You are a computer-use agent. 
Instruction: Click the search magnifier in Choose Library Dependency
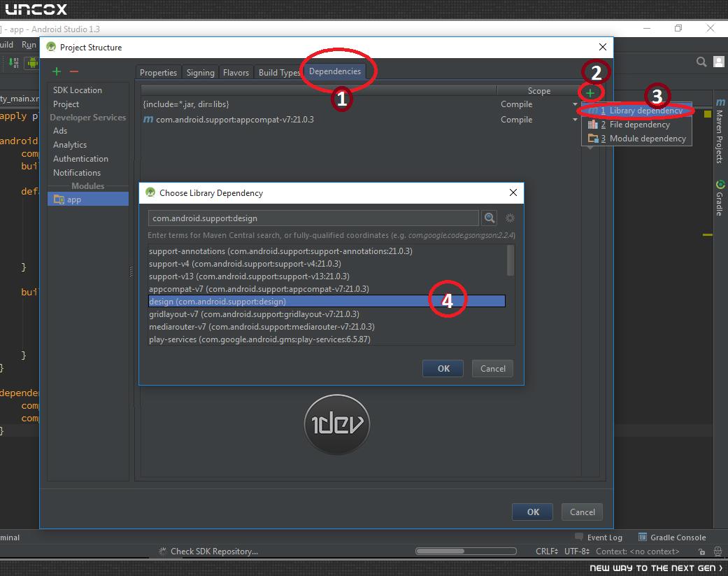pos(490,218)
